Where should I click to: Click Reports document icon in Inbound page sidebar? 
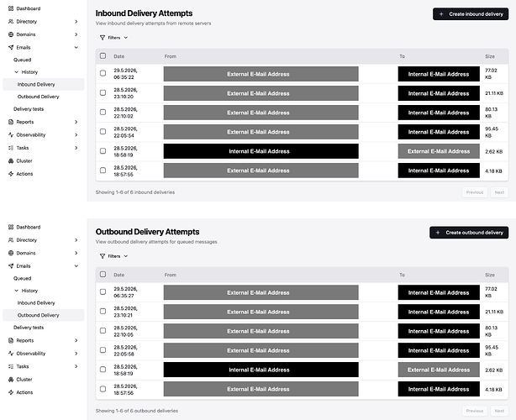click(x=11, y=122)
